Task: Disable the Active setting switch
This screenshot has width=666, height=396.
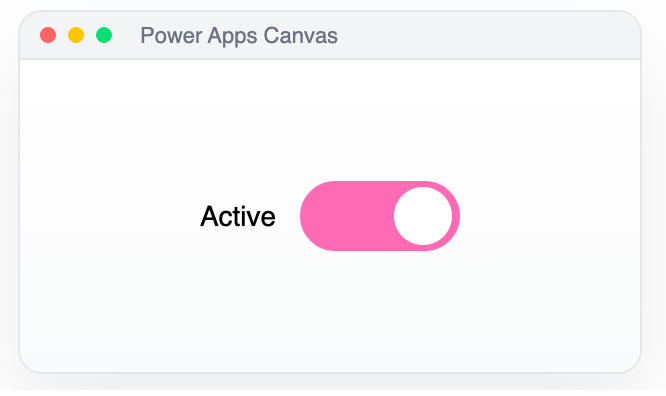Action: pos(380,216)
